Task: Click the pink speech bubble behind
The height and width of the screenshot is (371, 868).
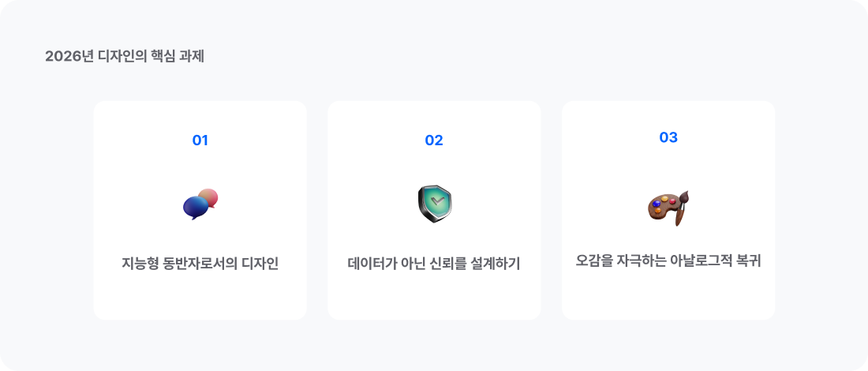Action: coord(209,196)
